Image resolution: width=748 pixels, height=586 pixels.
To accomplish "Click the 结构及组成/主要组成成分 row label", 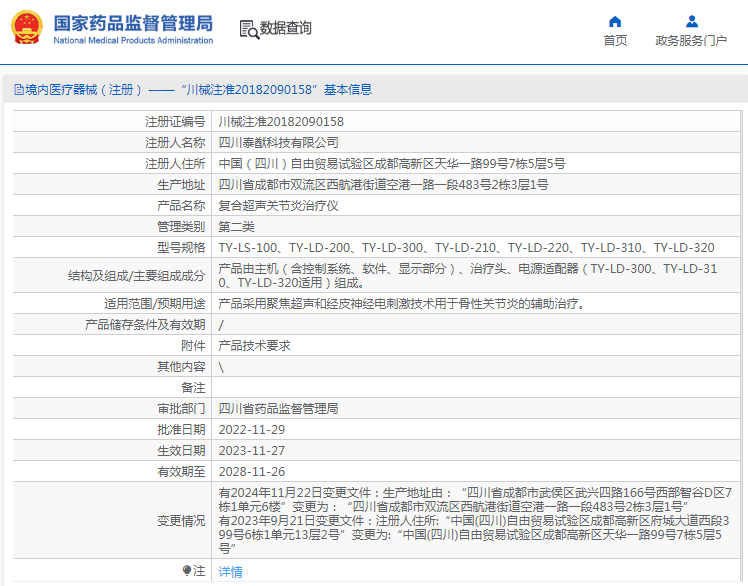I will 136,275.
